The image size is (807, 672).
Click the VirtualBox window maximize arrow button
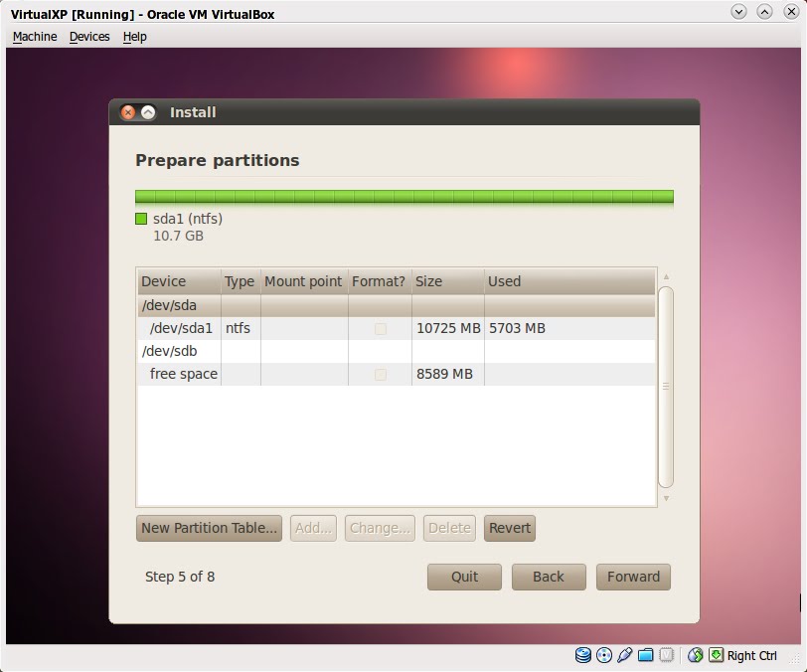(x=764, y=12)
